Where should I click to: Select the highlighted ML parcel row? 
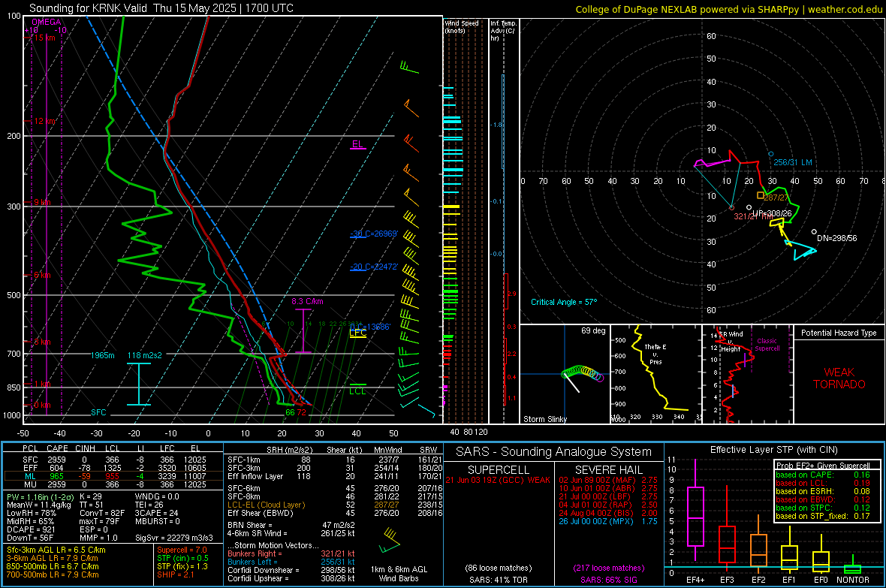pyautogui.click(x=113, y=476)
